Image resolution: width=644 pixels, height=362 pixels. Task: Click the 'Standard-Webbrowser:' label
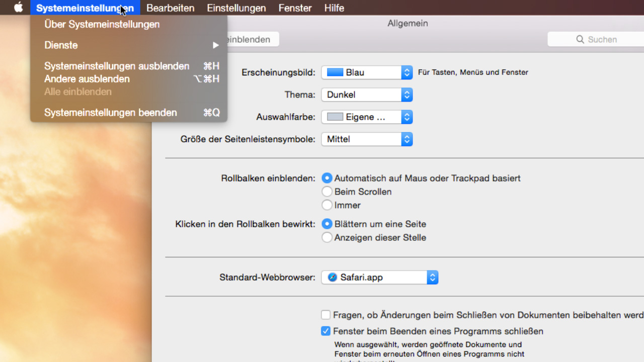tap(267, 278)
